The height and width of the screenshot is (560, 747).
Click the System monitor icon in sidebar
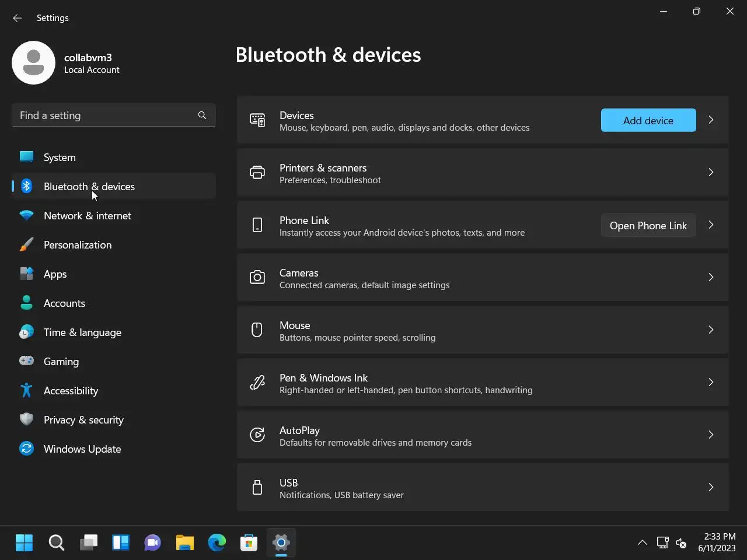pyautogui.click(x=26, y=156)
